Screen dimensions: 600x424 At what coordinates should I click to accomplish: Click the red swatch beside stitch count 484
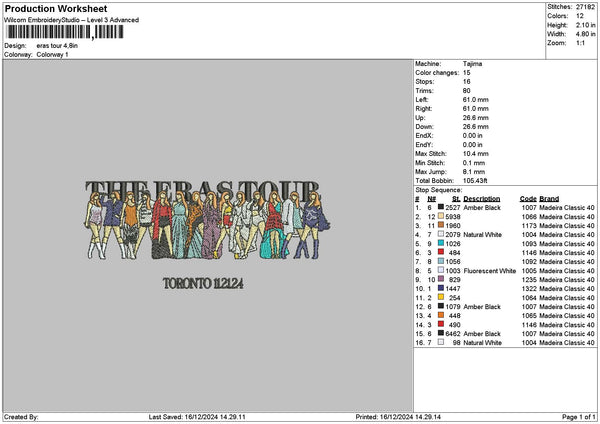point(441,252)
